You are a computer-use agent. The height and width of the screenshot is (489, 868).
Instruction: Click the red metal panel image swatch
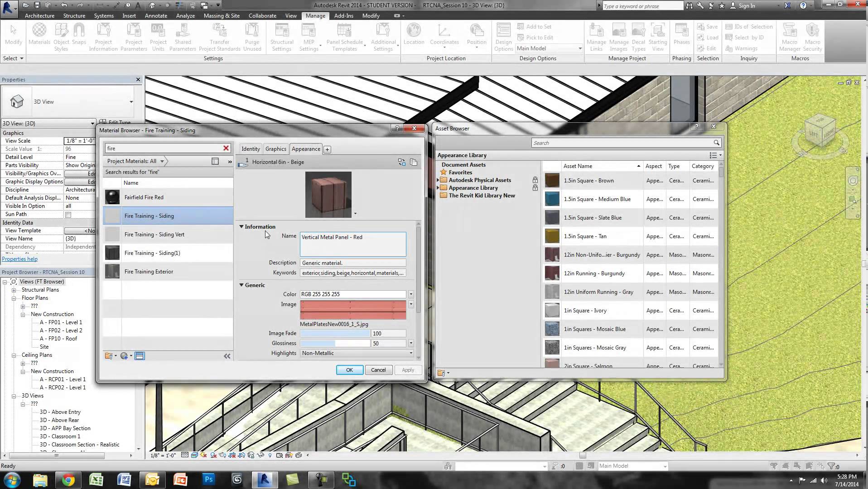point(353,310)
